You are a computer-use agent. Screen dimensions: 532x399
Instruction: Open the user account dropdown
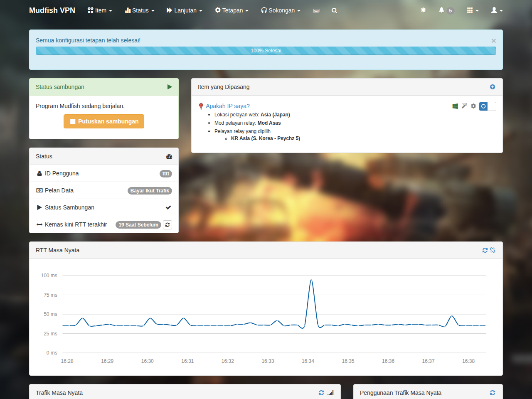click(497, 10)
